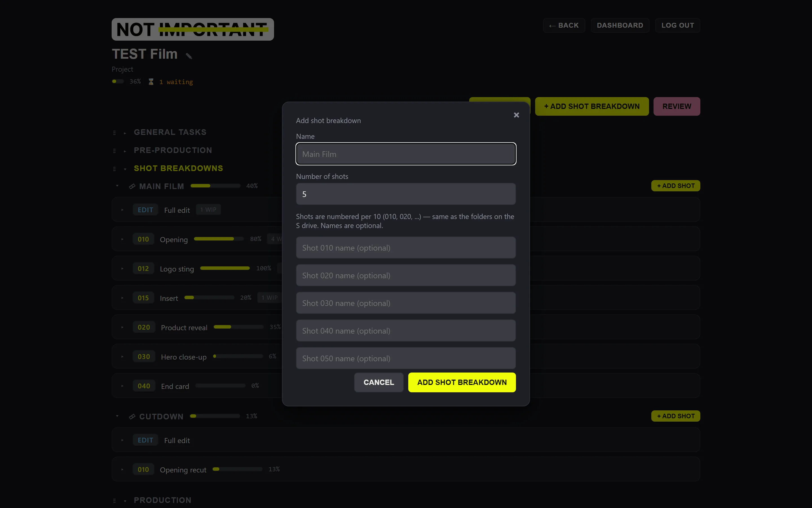Click the Cutdown link icon
812x508 pixels.
point(132,417)
